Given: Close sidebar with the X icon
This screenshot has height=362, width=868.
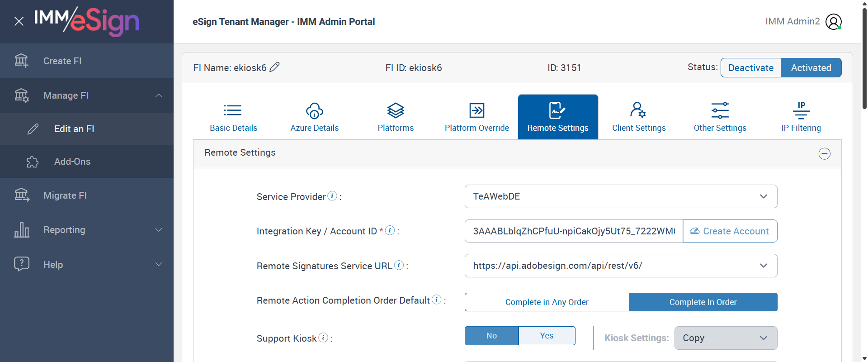Looking at the screenshot, I should (19, 21).
